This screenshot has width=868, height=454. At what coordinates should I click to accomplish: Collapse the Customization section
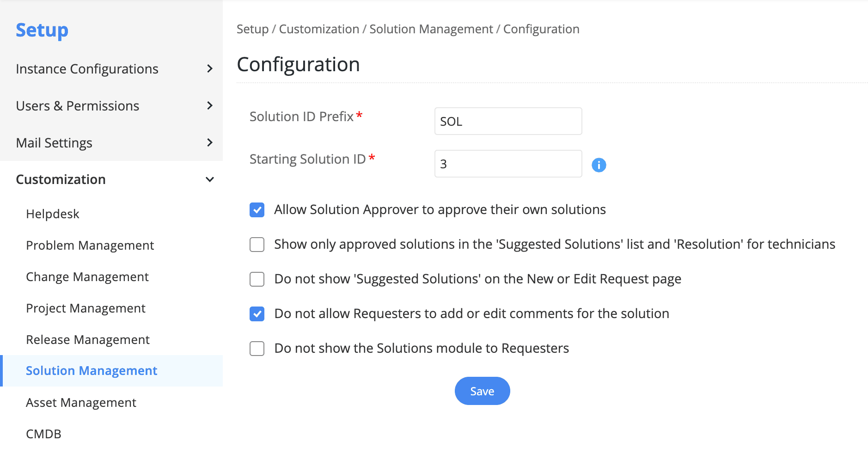tap(209, 179)
